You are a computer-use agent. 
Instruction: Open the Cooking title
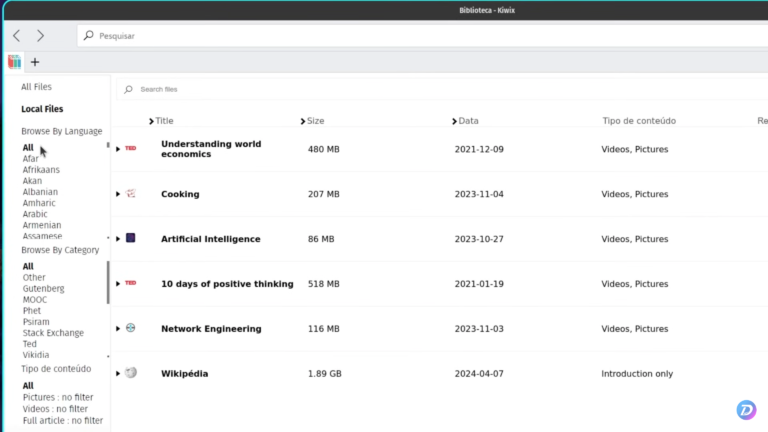coord(180,194)
